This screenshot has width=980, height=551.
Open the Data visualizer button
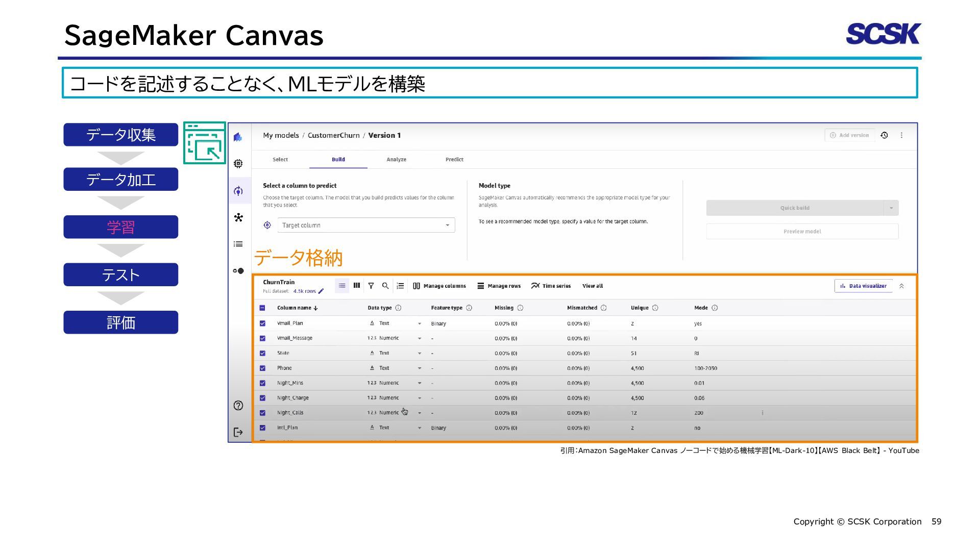click(x=863, y=286)
